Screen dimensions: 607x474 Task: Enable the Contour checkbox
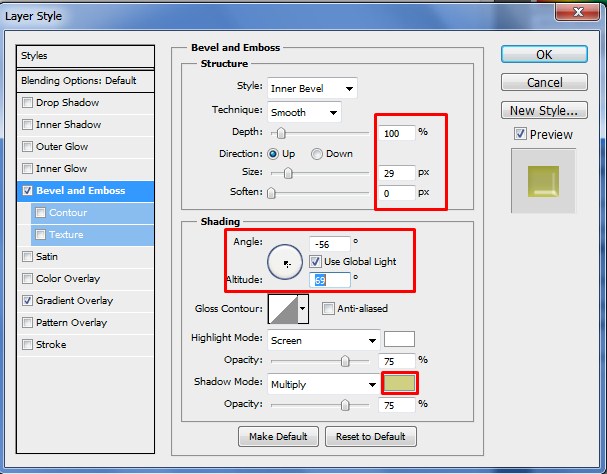tap(41, 213)
